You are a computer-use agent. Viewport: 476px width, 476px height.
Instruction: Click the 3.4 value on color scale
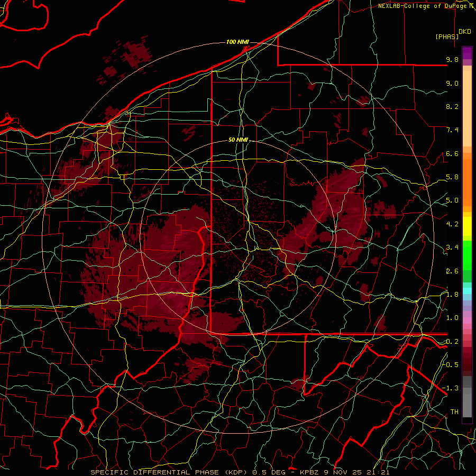452,248
